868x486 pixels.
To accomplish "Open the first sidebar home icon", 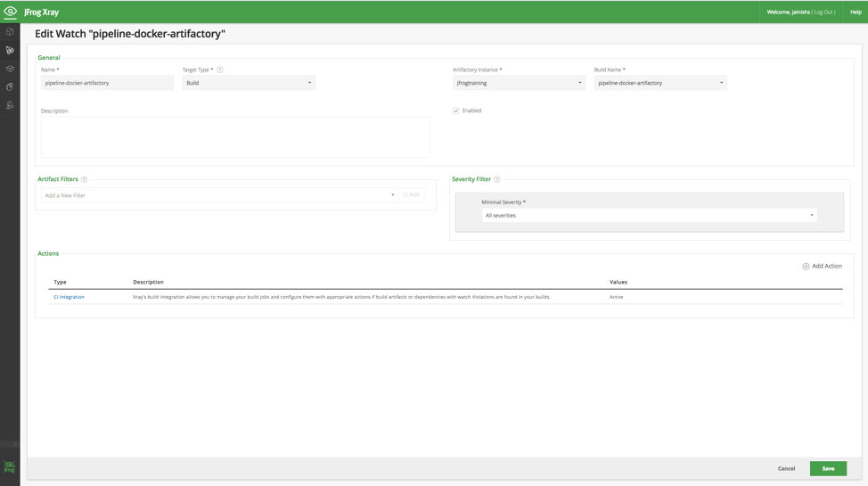I will click(10, 32).
